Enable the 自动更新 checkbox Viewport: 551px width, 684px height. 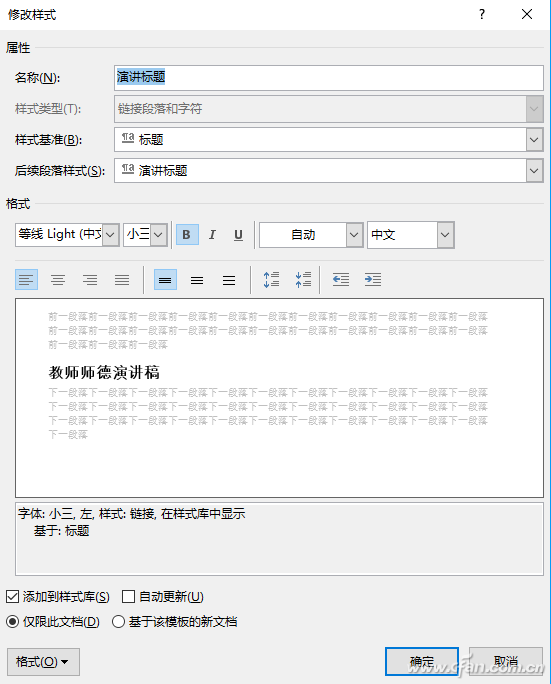click(x=128, y=597)
